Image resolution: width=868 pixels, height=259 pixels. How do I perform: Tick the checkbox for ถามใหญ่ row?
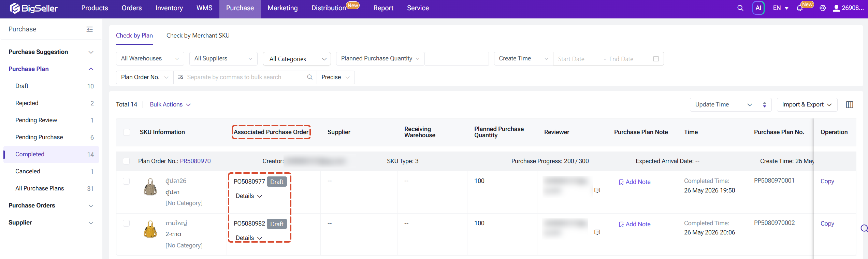[x=126, y=223]
